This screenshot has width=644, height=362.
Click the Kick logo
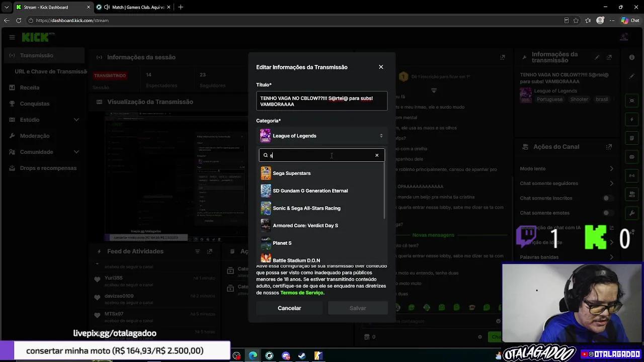pyautogui.click(x=38, y=37)
